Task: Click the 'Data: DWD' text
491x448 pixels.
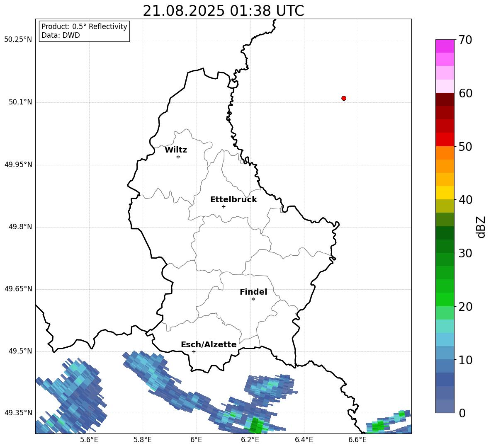Action: 61,35
